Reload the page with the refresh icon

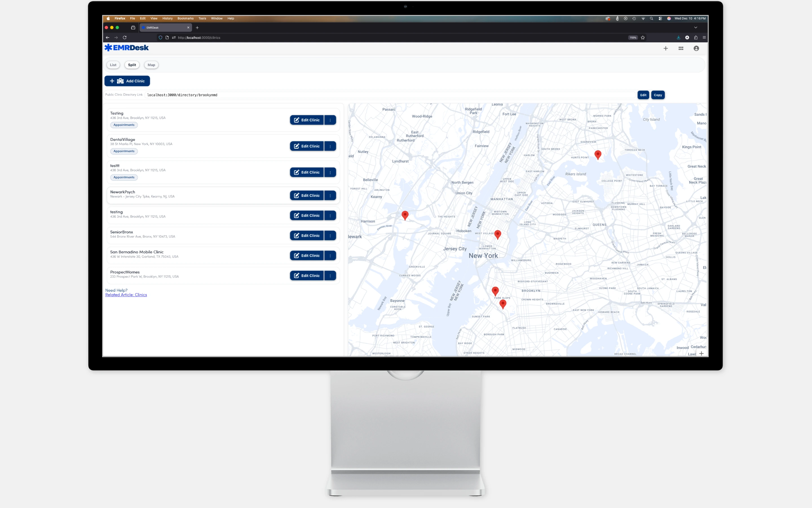[x=125, y=38]
